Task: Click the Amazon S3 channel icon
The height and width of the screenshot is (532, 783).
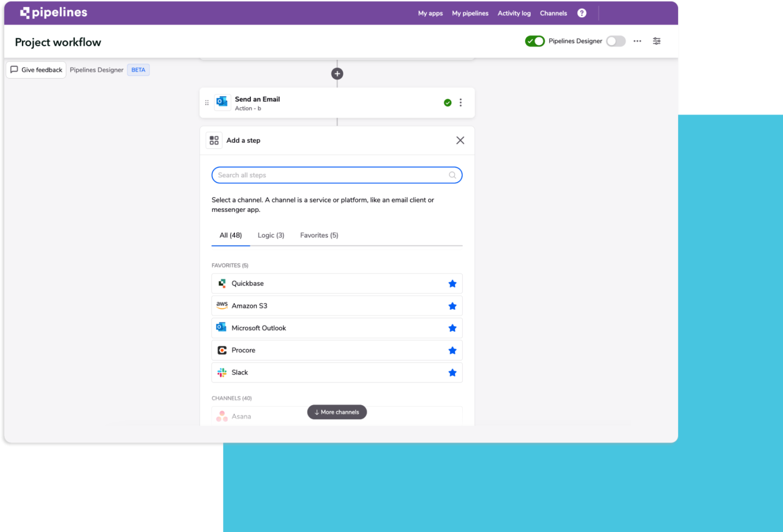Action: coord(222,305)
